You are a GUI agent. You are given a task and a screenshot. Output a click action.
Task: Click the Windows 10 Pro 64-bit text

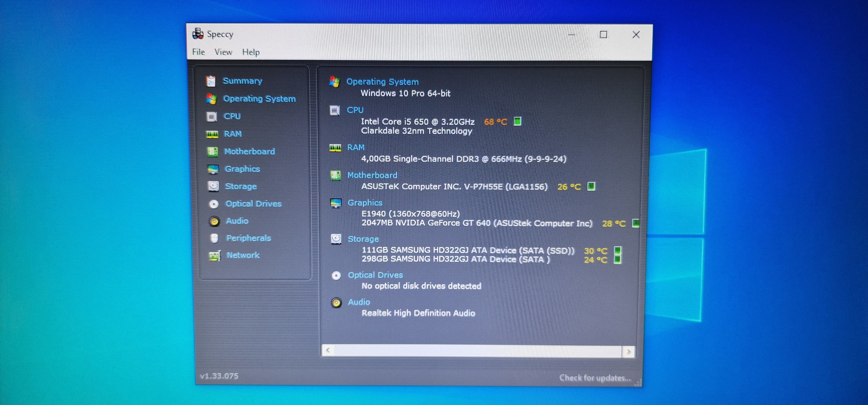(405, 93)
